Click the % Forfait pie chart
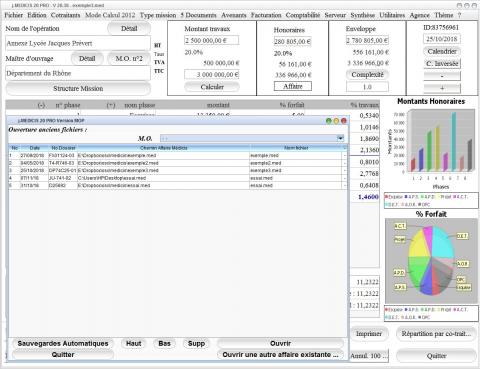Image resolution: width=480 pixels, height=369 pixels. (431, 261)
